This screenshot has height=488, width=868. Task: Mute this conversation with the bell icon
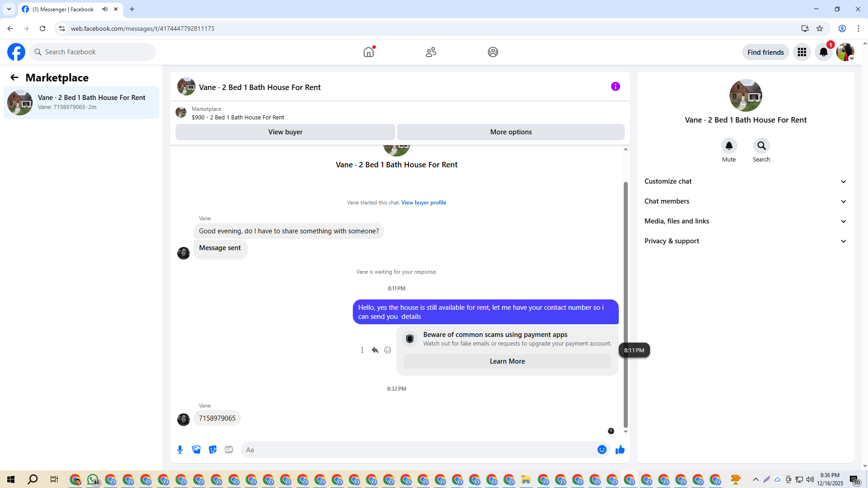[729, 146]
